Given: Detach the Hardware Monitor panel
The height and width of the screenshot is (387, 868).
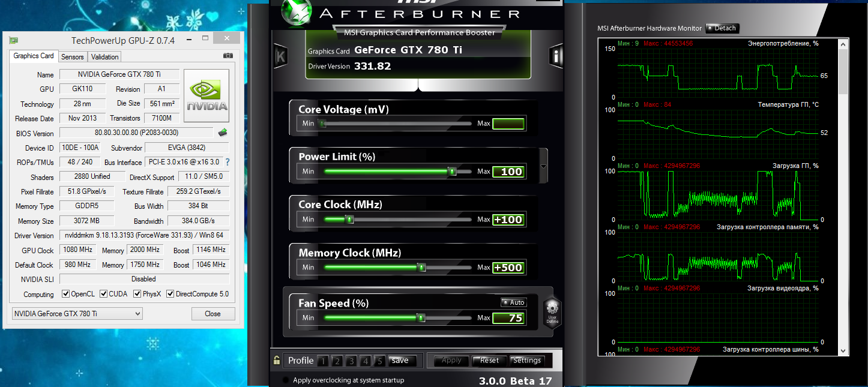Looking at the screenshot, I should 722,28.
